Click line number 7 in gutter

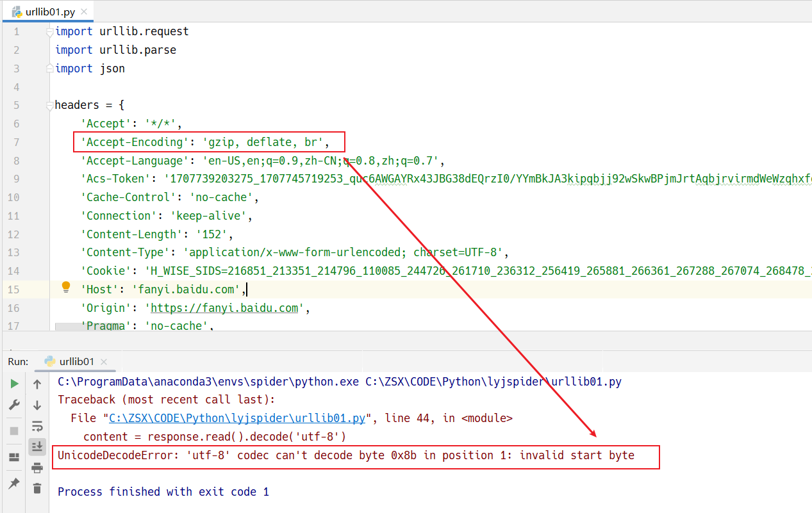click(16, 142)
